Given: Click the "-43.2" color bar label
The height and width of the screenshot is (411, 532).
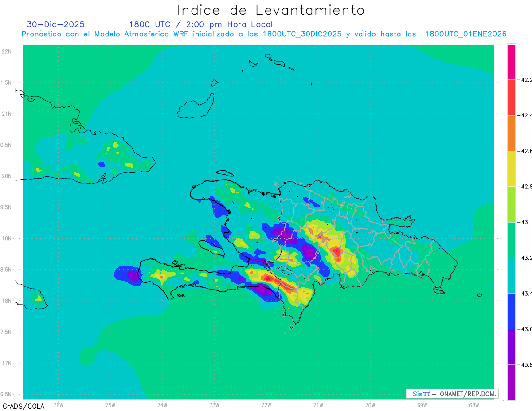Looking at the screenshot, I should tap(524, 258).
